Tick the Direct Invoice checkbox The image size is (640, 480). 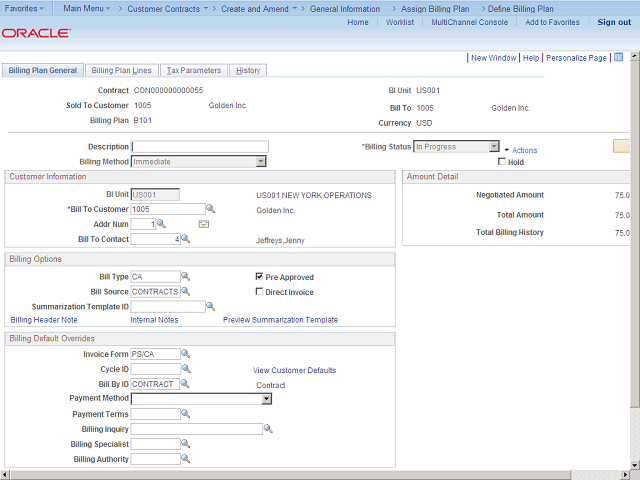[259, 292]
